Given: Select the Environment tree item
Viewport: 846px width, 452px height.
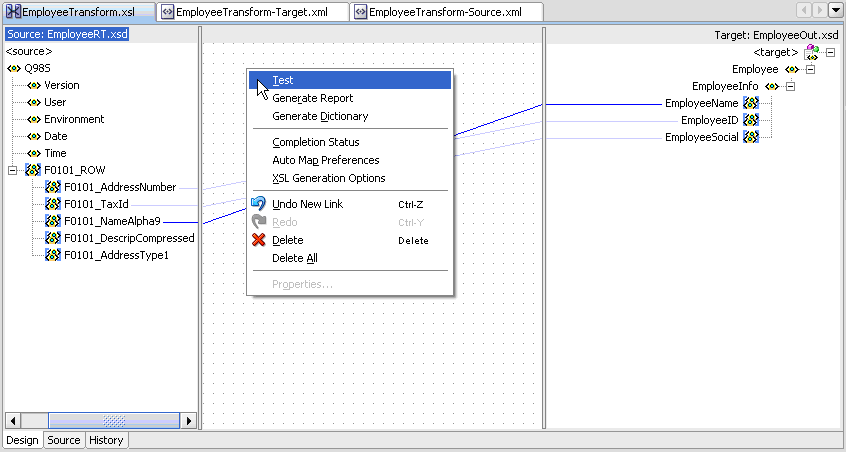Looking at the screenshot, I should click(74, 119).
